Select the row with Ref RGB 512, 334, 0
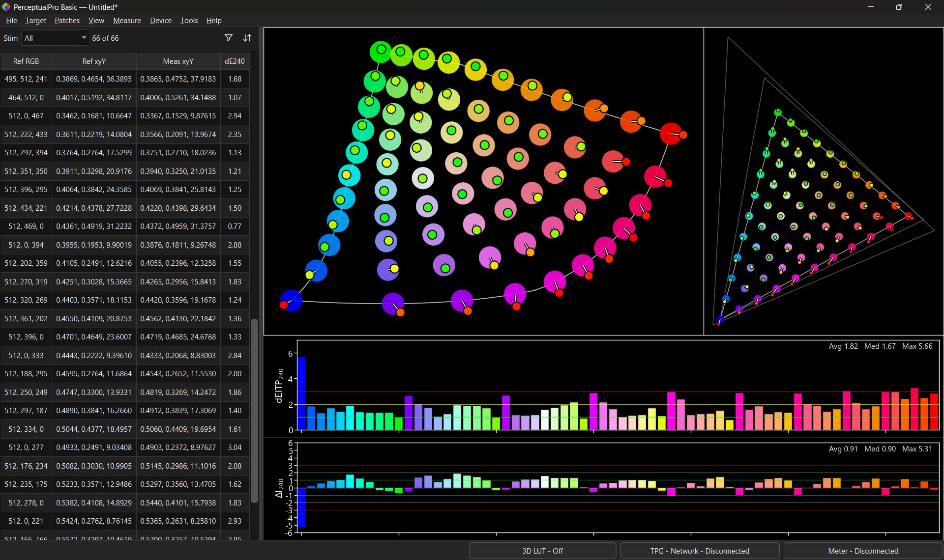The height and width of the screenshot is (560, 944). 124,429
